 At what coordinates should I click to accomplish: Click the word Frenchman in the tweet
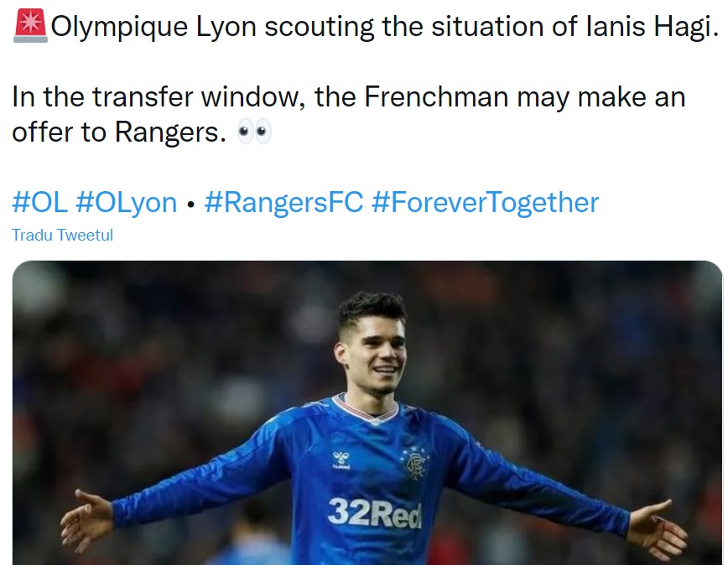[x=436, y=97]
